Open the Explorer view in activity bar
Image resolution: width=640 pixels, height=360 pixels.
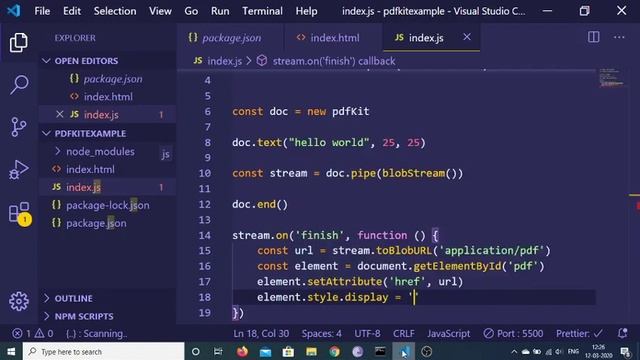pyautogui.click(x=19, y=42)
